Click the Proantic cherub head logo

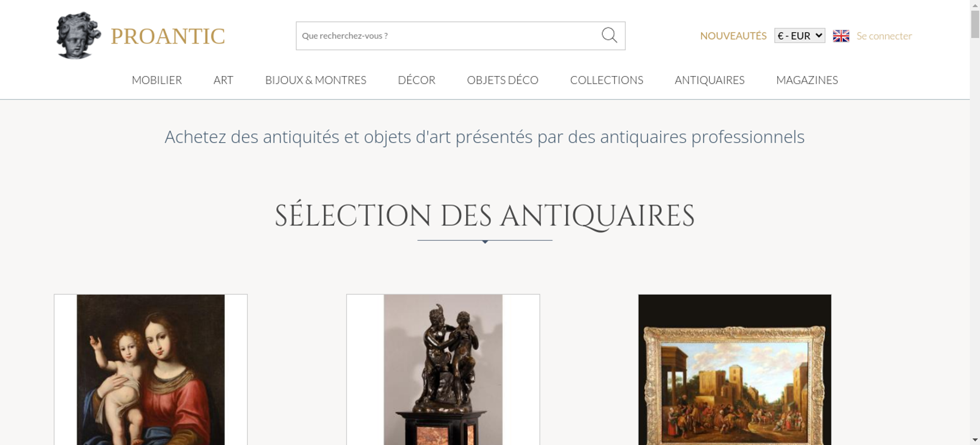[78, 35]
